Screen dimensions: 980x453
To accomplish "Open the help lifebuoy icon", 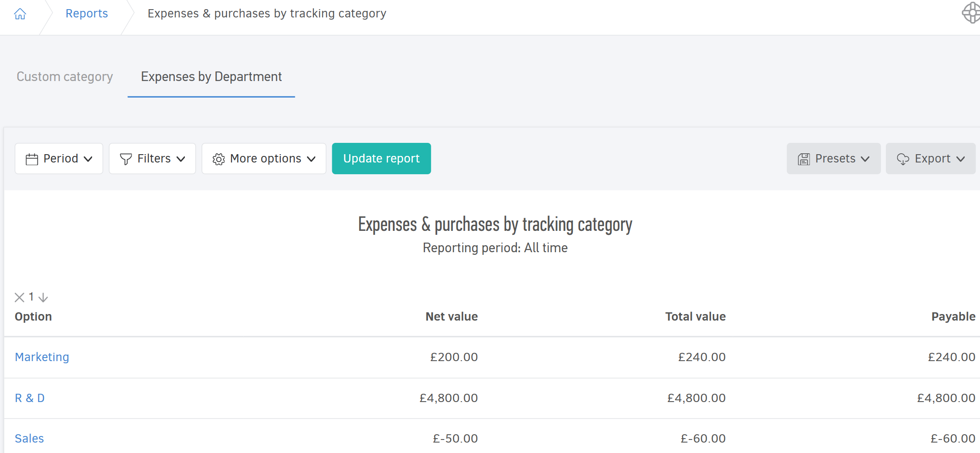I will point(971,13).
